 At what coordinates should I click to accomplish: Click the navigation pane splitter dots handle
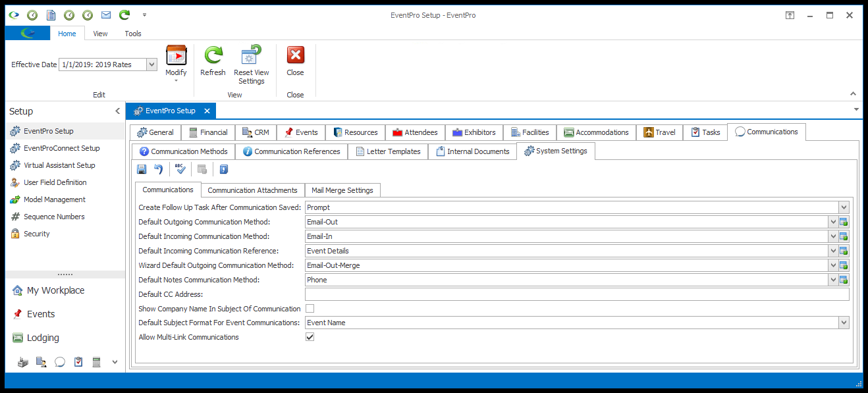[65, 274]
